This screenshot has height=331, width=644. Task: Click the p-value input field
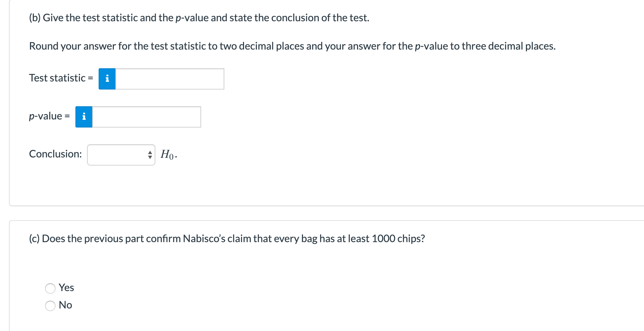click(147, 117)
